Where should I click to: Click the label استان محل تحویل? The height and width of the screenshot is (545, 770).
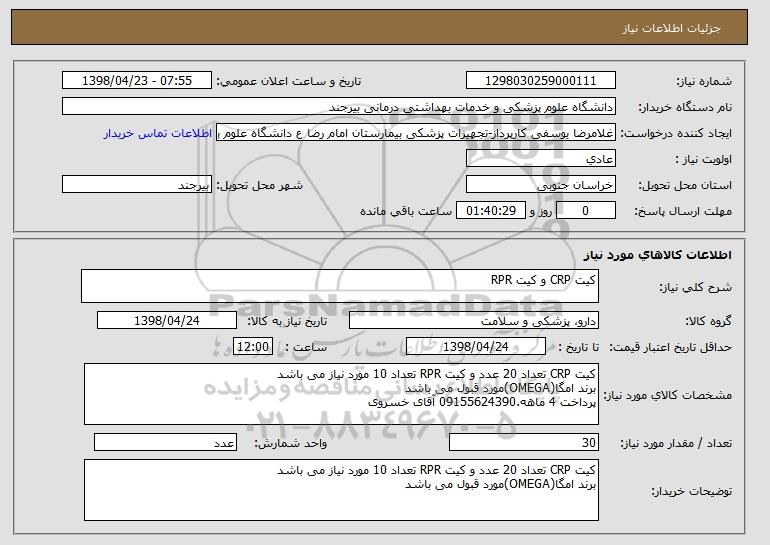685,186
